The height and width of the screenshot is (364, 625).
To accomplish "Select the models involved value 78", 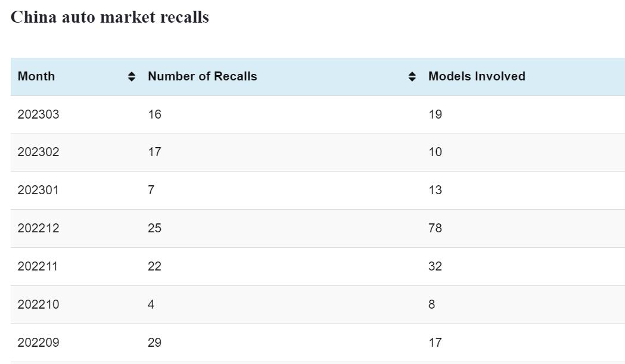I will (x=436, y=228).
